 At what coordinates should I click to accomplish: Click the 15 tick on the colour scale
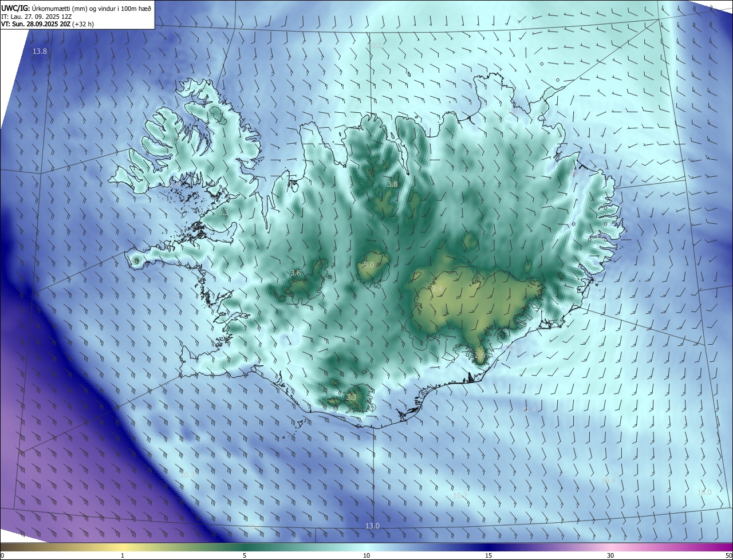488,555
